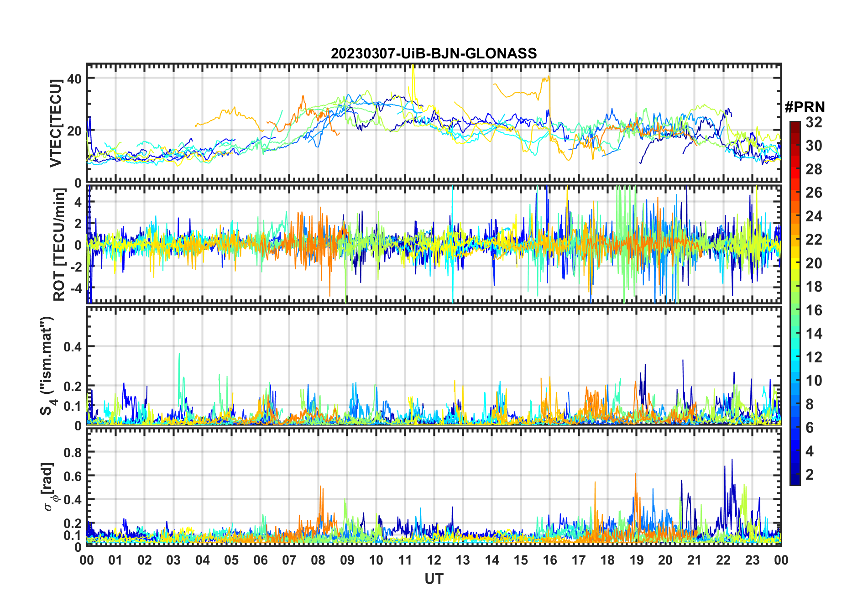Click inside the ROT plot panel

coord(434,244)
